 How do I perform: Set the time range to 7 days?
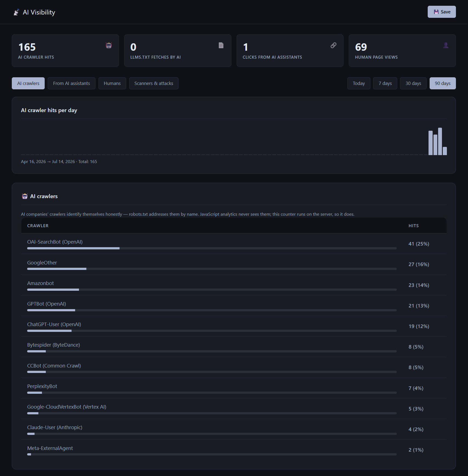(x=385, y=83)
